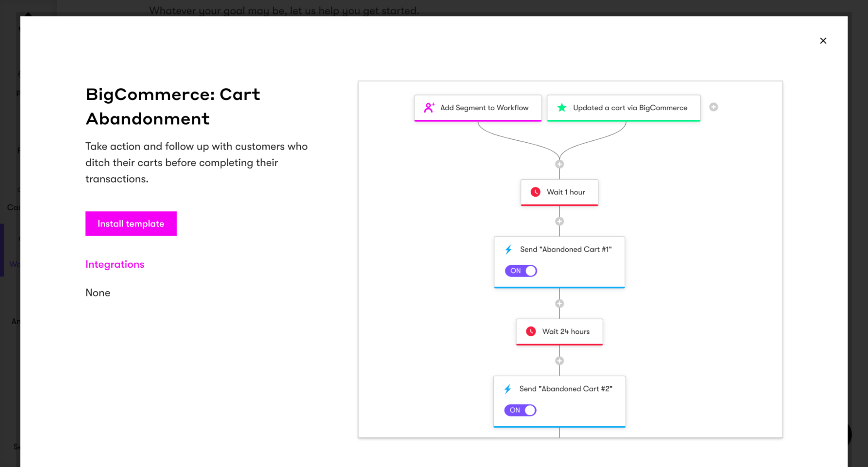Add a new trigger with the plus icon
The height and width of the screenshot is (467, 868).
tap(713, 107)
